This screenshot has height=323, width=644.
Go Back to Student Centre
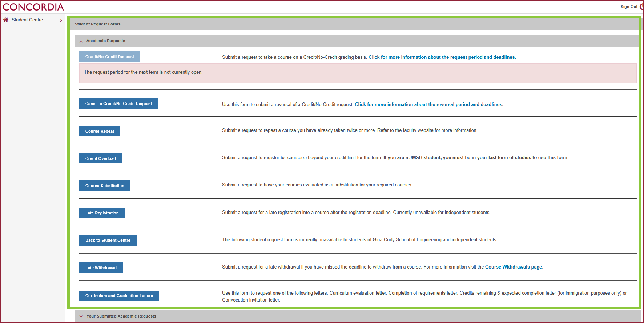click(108, 240)
